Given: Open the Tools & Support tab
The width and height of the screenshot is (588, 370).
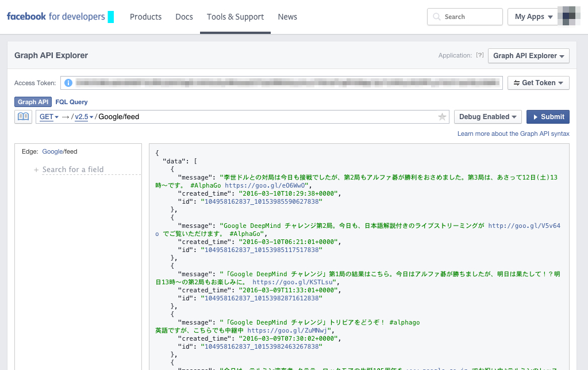Looking at the screenshot, I should coord(235,17).
